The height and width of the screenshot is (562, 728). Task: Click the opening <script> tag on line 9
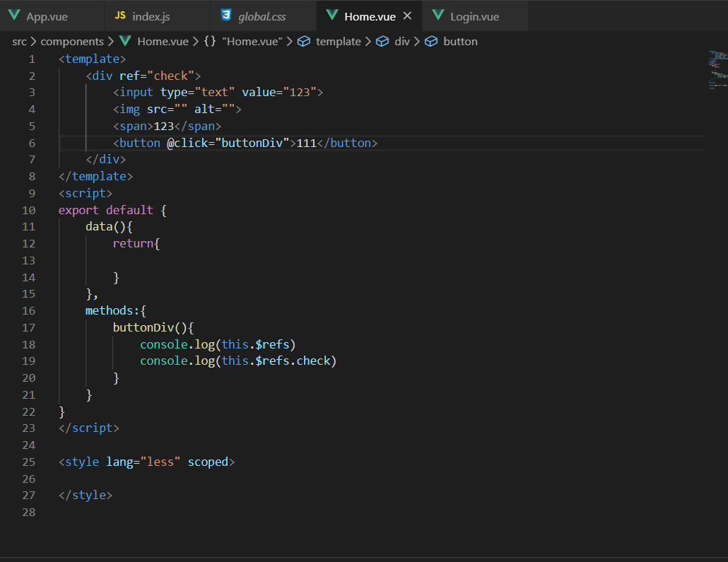pos(86,193)
